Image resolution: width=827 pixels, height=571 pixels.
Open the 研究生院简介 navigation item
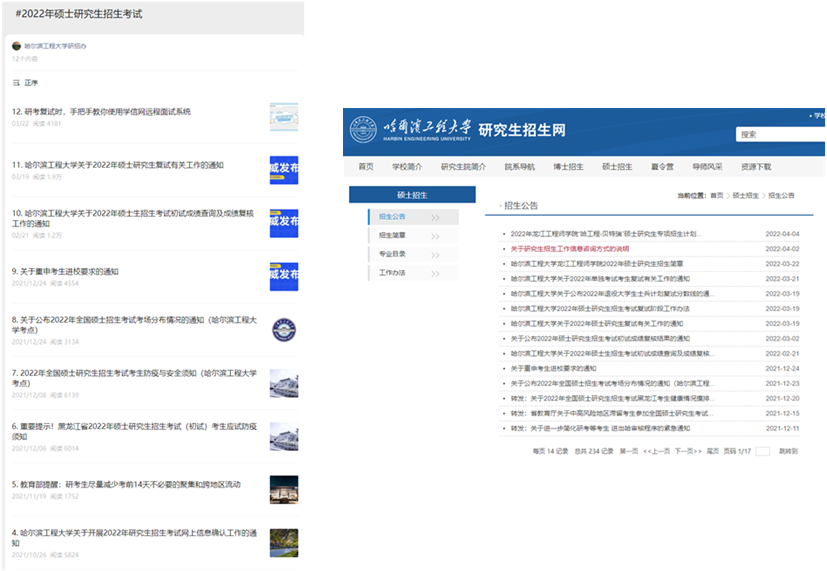(463, 167)
